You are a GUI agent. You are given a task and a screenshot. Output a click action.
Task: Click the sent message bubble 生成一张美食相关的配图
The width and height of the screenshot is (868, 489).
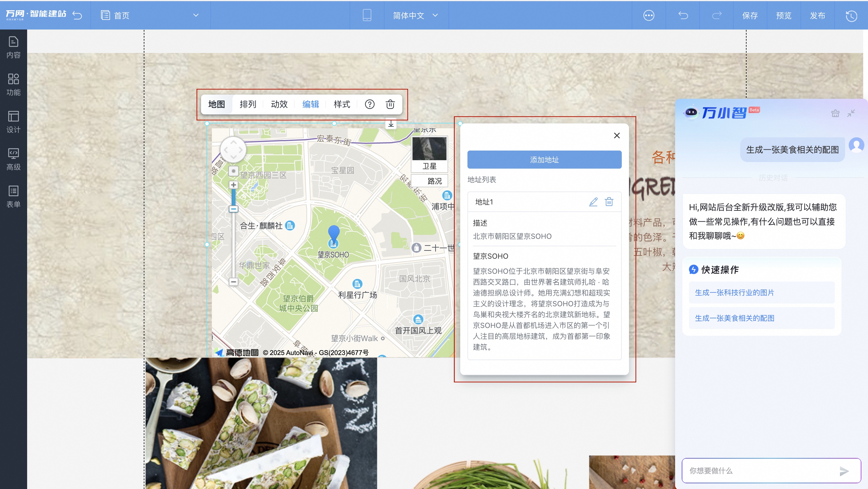(x=792, y=149)
